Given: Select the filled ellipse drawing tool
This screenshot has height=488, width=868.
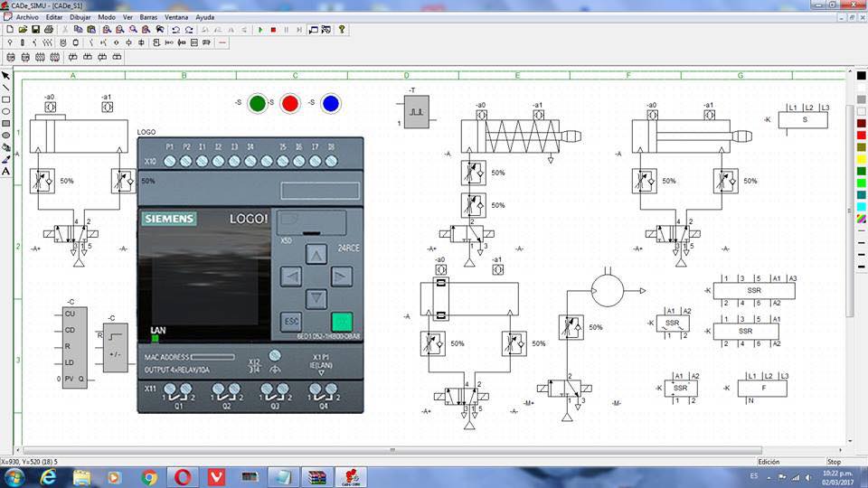Looking at the screenshot, I should (5, 135).
